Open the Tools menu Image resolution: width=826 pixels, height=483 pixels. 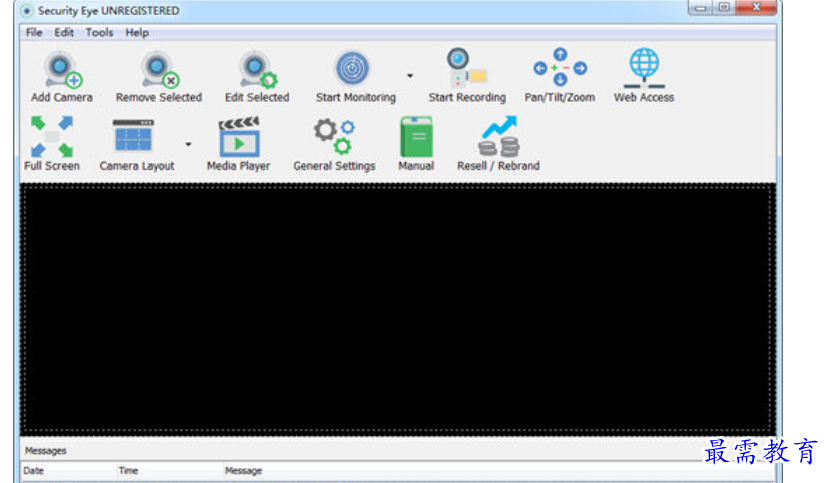99,33
